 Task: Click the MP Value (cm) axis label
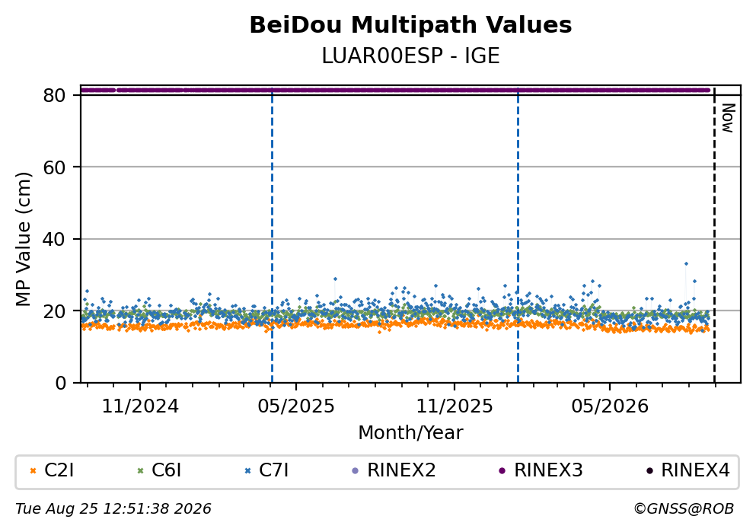(23, 239)
